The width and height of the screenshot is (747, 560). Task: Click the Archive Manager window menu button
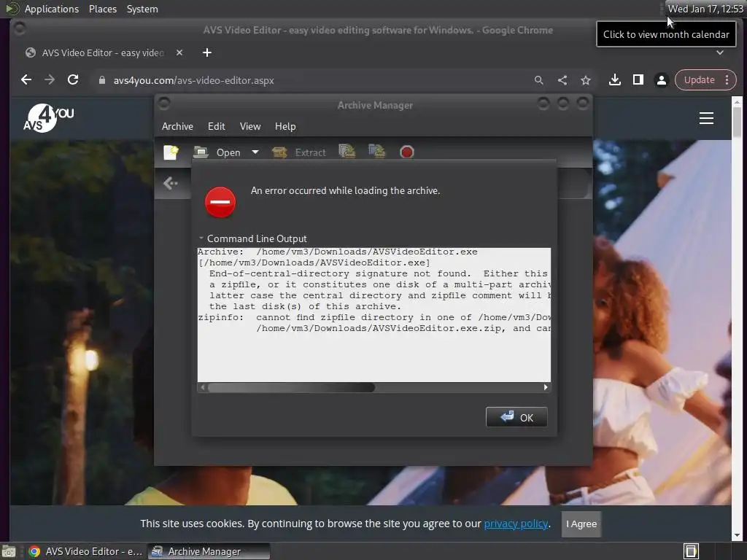point(164,103)
